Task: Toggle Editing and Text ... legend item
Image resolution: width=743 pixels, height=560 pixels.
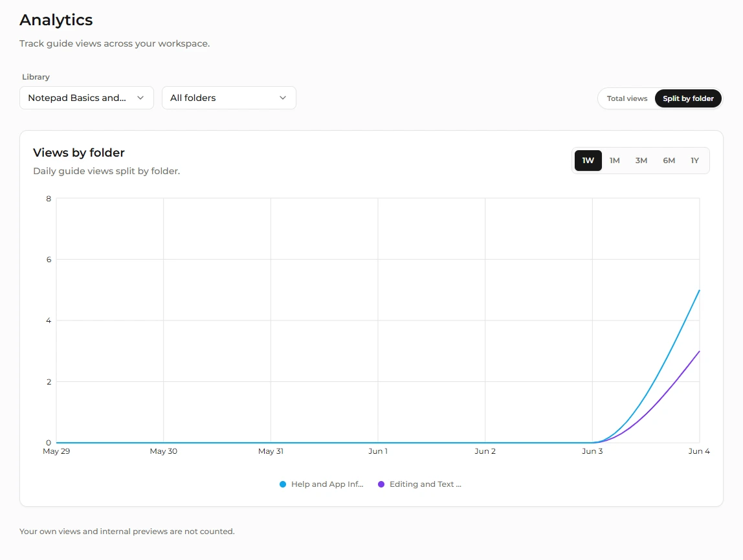Action: [420, 484]
